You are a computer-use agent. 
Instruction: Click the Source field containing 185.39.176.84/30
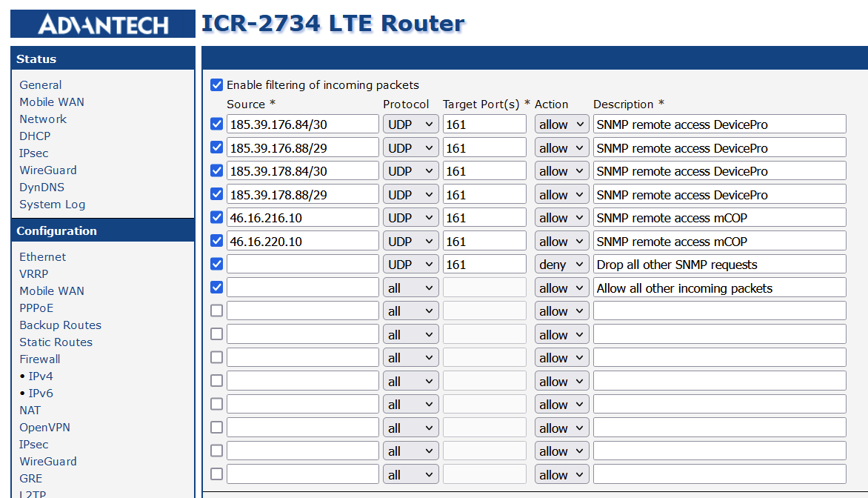point(303,124)
